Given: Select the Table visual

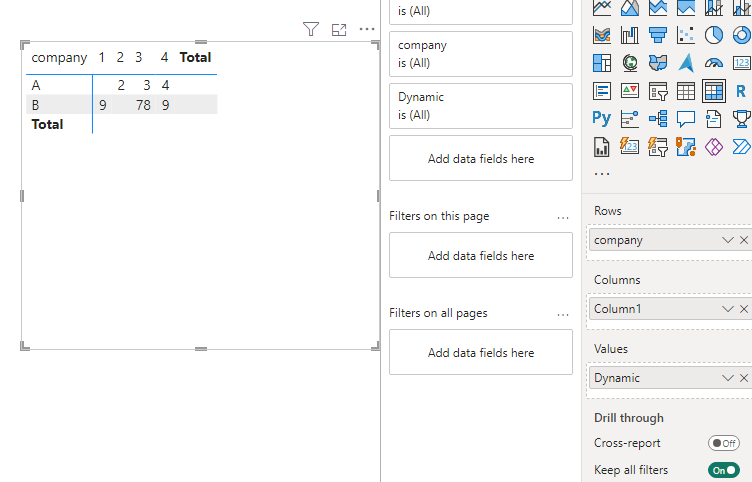Looking at the screenshot, I should [686, 91].
